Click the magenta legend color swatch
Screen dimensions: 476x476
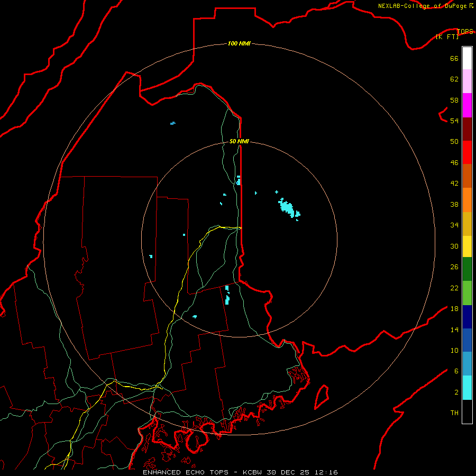467,105
